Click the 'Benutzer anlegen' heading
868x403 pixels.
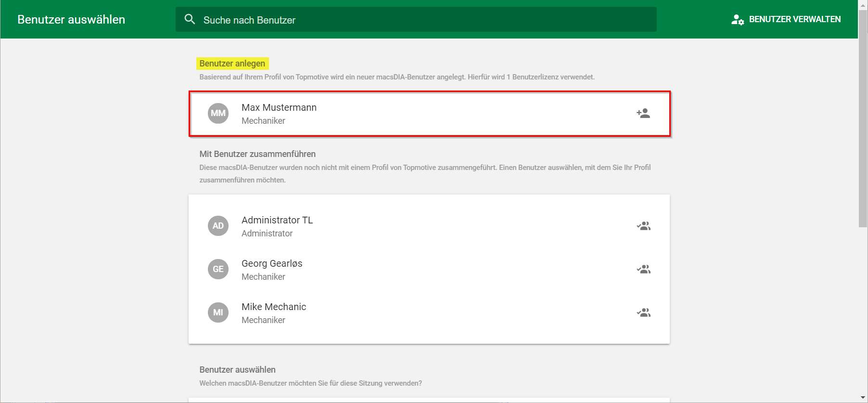pos(232,64)
